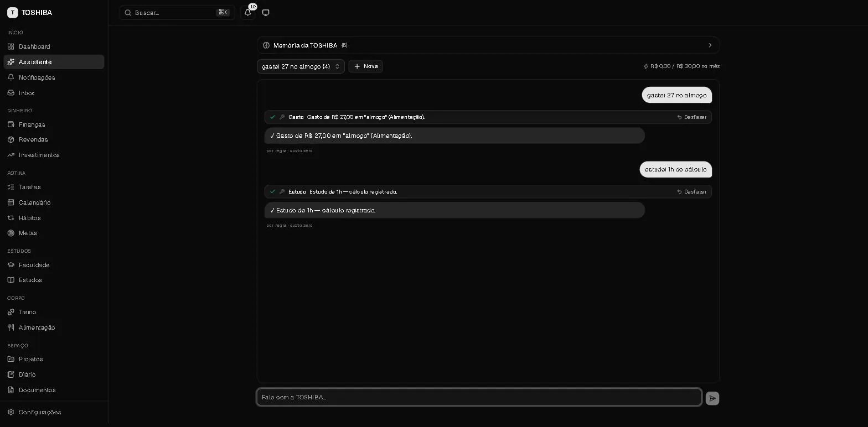Click the Hábitos repeat icon

[x=11, y=218]
